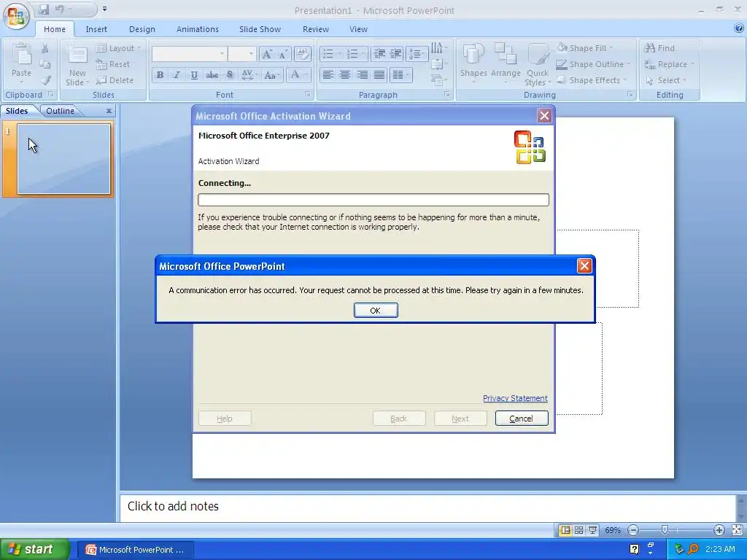Click the Save icon in Quick Access Toolbar
The image size is (747, 560).
tap(44, 9)
